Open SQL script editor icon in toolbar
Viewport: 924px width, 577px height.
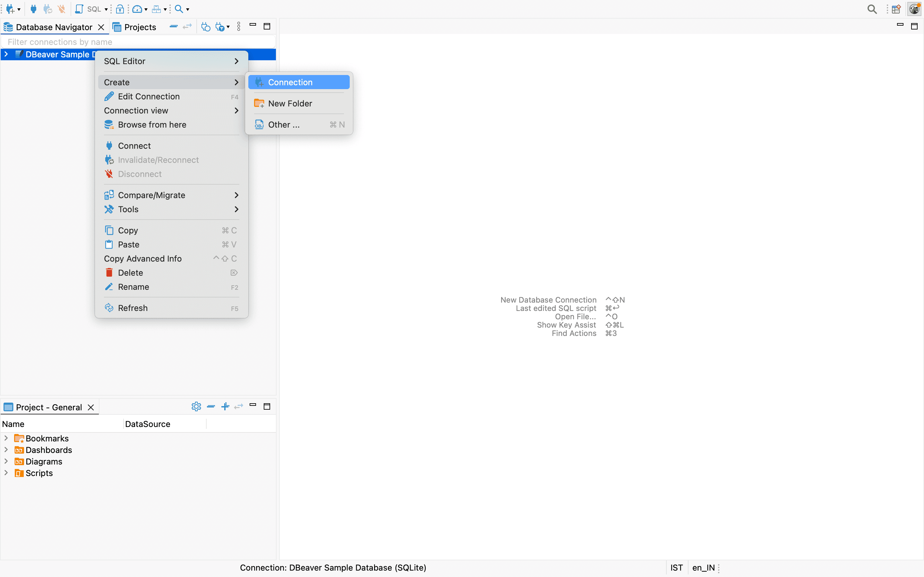pyautogui.click(x=79, y=9)
